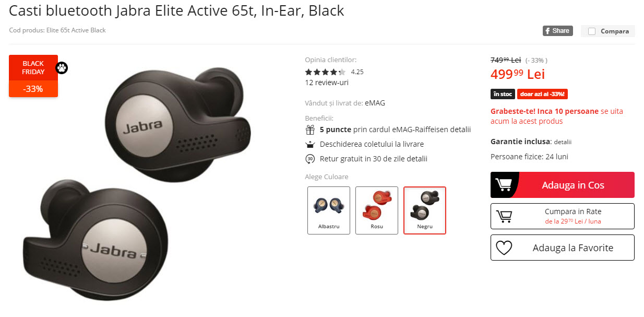Image resolution: width=644 pixels, height=317 pixels.
Task: Click the 30-day return icon
Action: coord(310,159)
